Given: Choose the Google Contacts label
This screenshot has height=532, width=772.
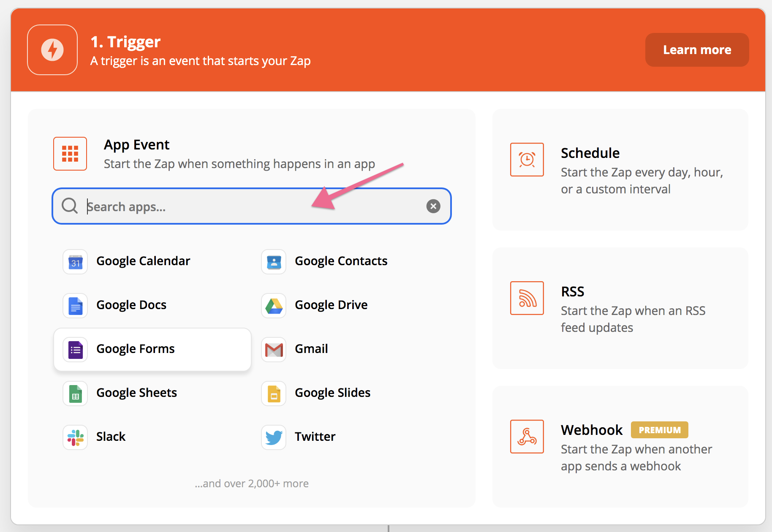Looking at the screenshot, I should 341,261.
